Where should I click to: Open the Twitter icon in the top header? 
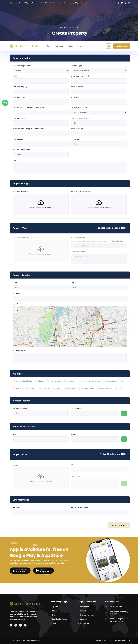pyautogui.click(x=122, y=3)
